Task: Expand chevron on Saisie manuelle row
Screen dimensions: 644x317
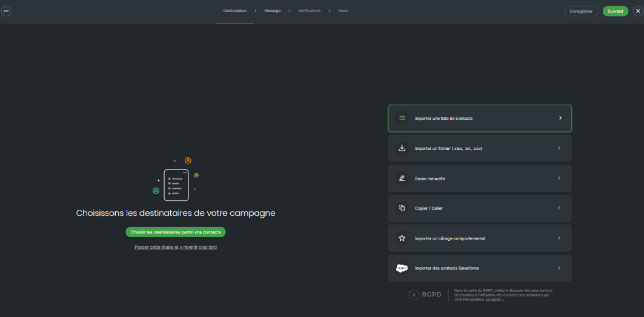Action: [559, 178]
